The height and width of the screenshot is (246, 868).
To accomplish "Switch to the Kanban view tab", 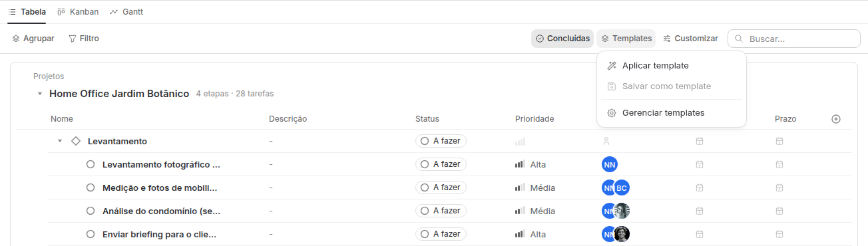I will [x=78, y=12].
